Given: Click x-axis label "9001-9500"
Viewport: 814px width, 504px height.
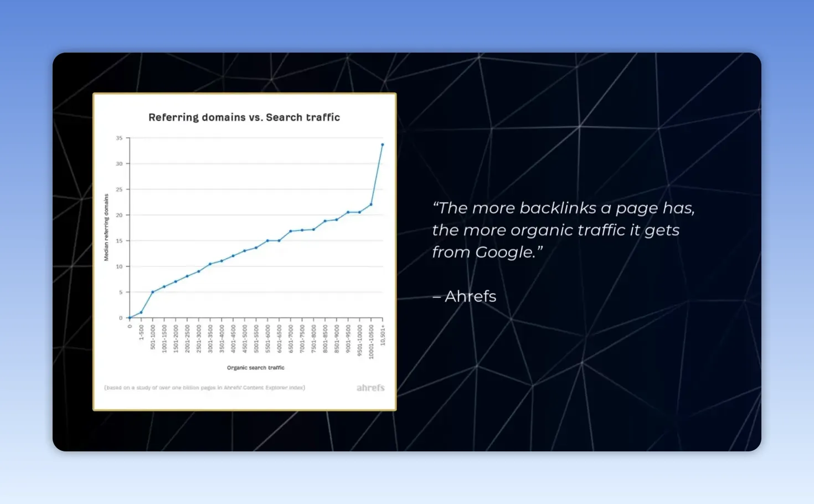Looking at the screenshot, I should tap(348, 339).
